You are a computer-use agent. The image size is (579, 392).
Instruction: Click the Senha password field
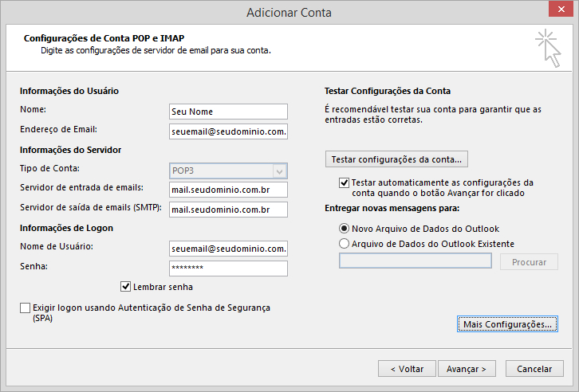pyautogui.click(x=228, y=269)
